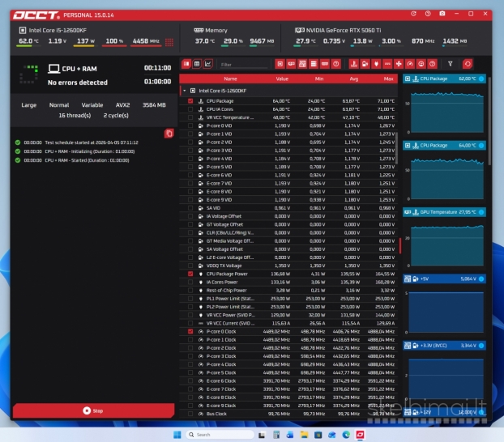
Task: Sort sensors by the Max column header
Action: tap(388, 79)
